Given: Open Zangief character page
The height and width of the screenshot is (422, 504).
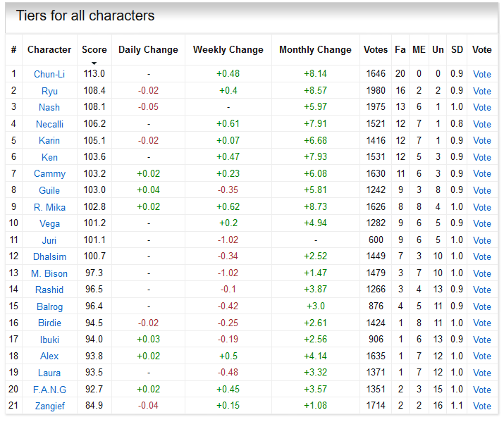Looking at the screenshot, I should [49, 406].
